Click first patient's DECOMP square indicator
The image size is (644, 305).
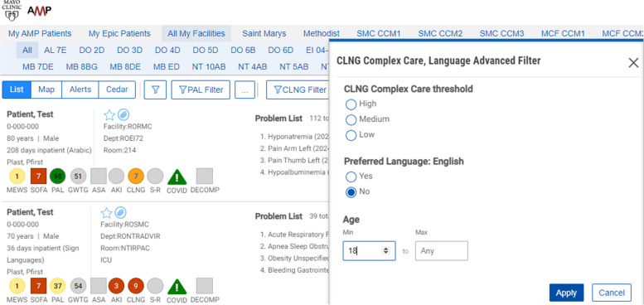coord(205,176)
